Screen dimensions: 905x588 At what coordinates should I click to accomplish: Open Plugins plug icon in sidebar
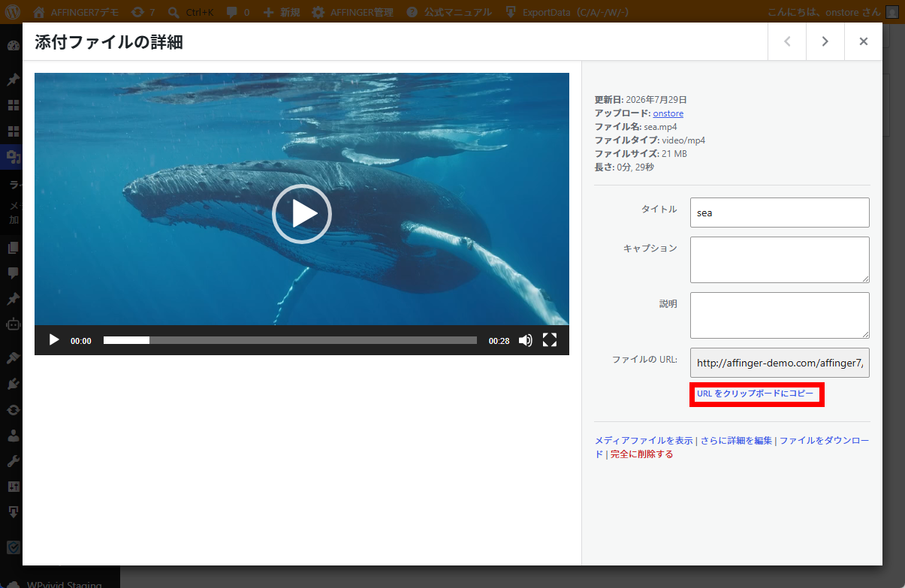click(x=13, y=384)
